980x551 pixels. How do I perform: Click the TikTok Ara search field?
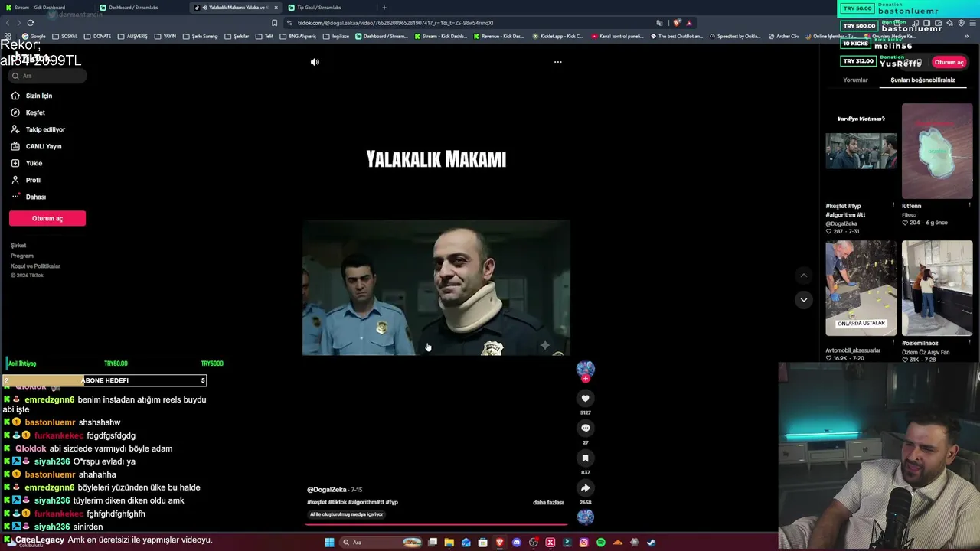click(x=47, y=76)
